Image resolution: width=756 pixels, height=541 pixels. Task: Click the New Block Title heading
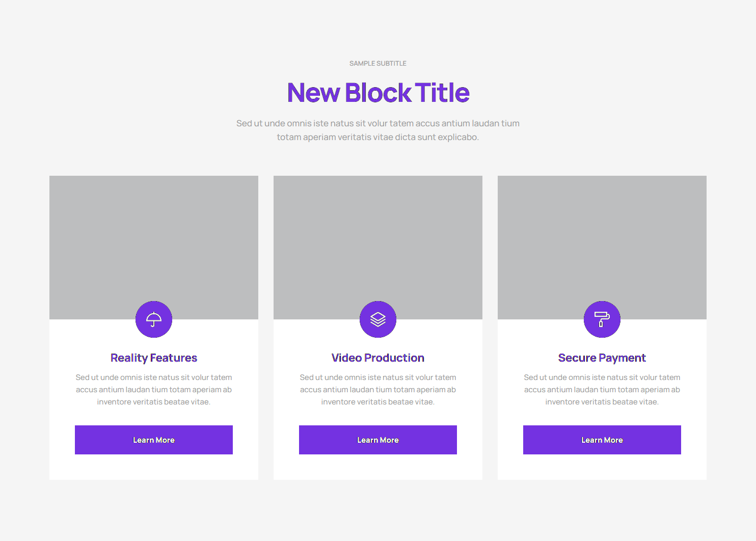[378, 93]
